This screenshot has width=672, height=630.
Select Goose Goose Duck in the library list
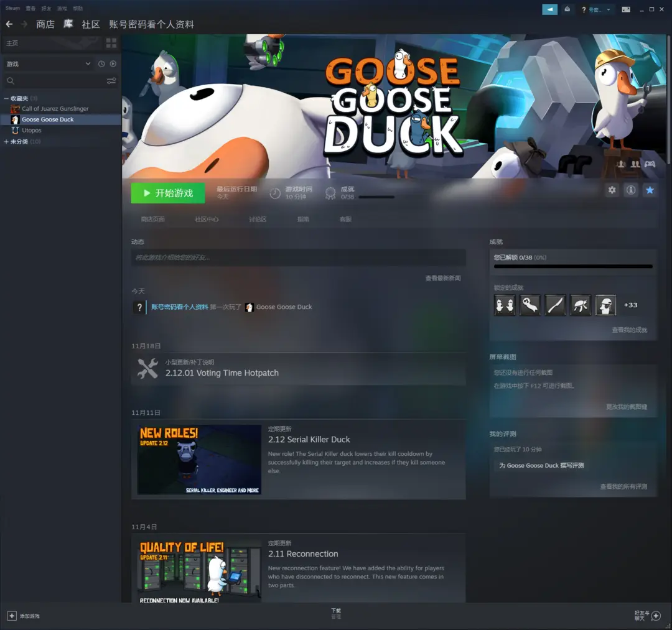[60, 119]
